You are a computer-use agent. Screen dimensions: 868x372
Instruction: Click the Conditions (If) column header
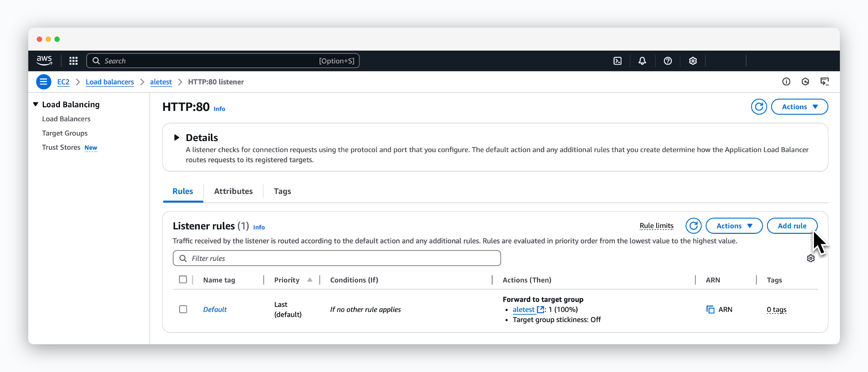[354, 280]
